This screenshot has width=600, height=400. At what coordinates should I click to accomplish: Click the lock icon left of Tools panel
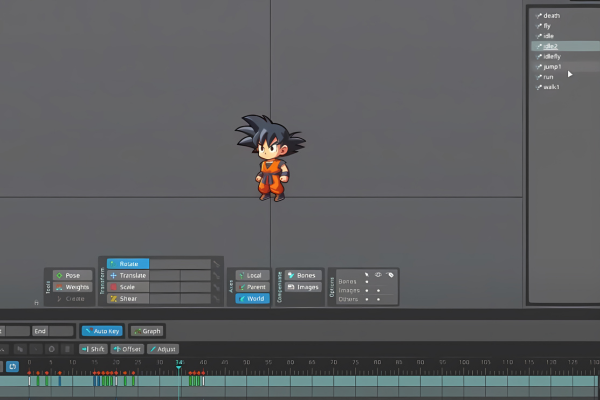click(x=36, y=302)
